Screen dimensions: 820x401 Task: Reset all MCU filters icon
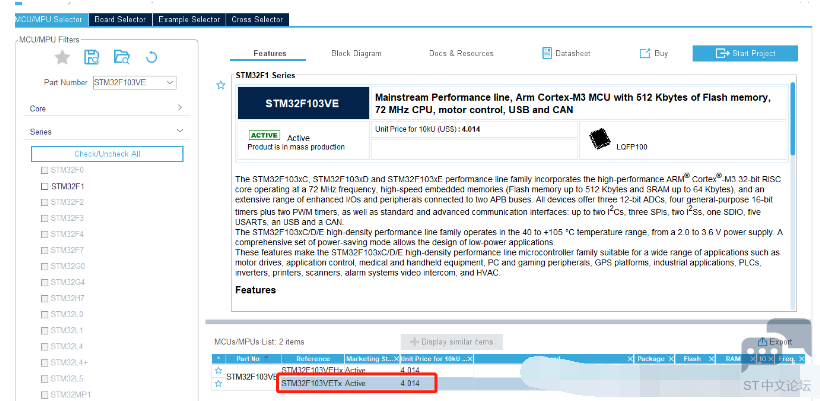click(x=152, y=58)
